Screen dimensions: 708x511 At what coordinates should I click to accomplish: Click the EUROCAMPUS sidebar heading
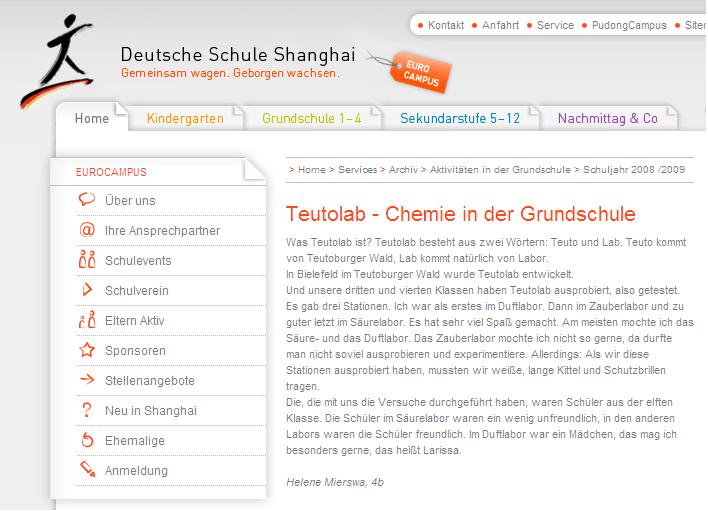point(111,172)
